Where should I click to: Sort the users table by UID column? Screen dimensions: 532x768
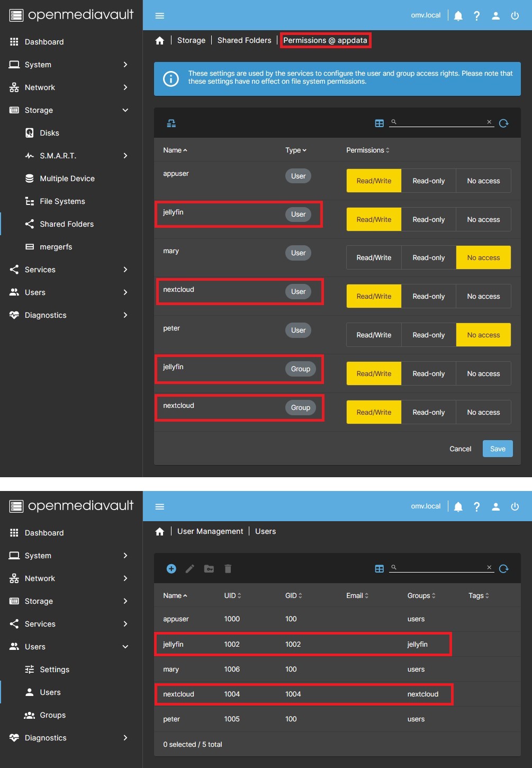pos(232,596)
